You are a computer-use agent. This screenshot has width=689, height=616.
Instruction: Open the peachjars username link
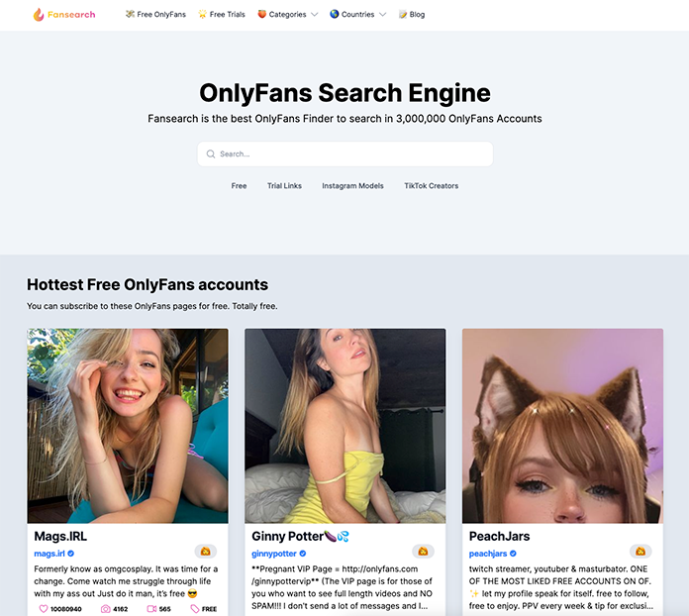488,554
